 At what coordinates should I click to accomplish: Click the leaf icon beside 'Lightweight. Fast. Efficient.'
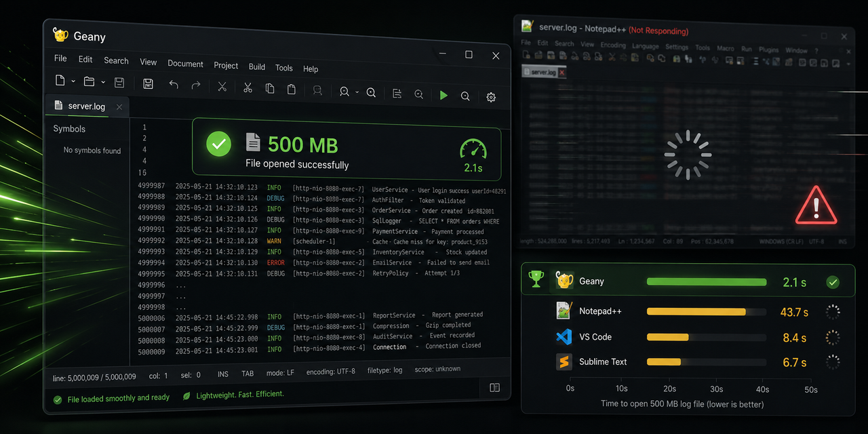(186, 395)
